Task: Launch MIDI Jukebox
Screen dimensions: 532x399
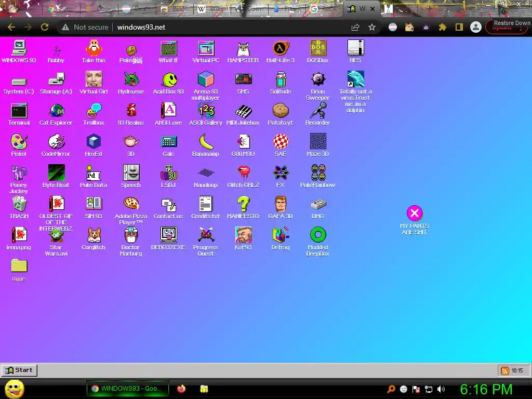Action: coord(243,111)
